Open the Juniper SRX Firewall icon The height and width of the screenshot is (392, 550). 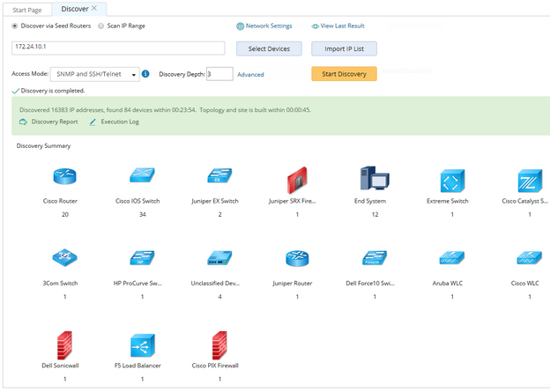(x=297, y=180)
